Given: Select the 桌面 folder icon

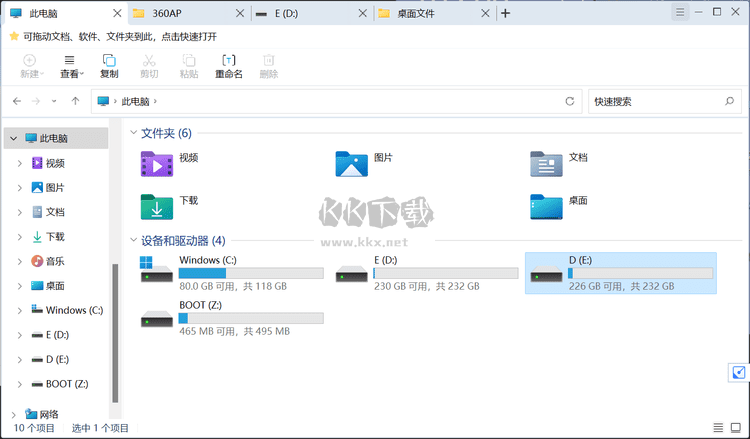Looking at the screenshot, I should click(546, 207).
